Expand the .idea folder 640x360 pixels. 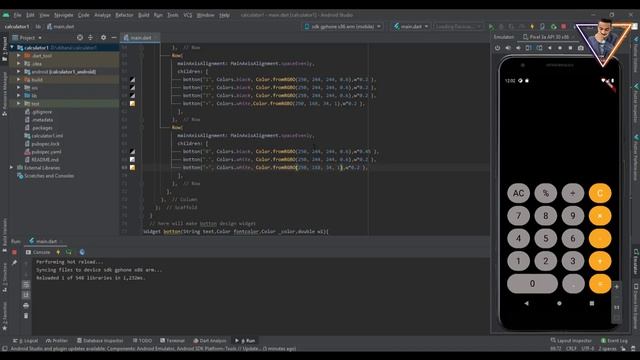coord(18,64)
